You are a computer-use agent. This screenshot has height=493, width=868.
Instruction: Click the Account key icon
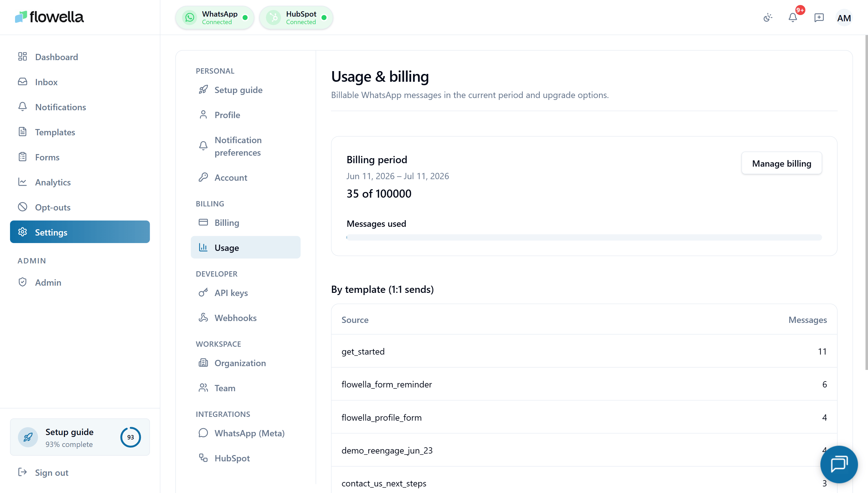pos(204,177)
